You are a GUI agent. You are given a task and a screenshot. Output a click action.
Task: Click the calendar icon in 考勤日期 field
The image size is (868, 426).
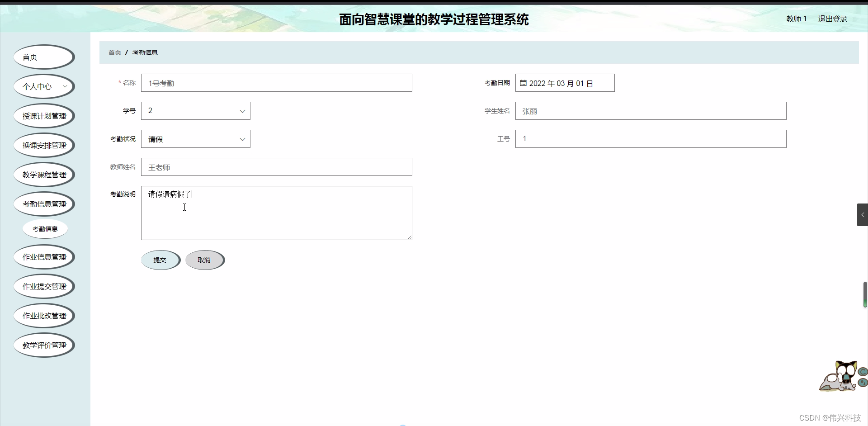click(x=524, y=83)
